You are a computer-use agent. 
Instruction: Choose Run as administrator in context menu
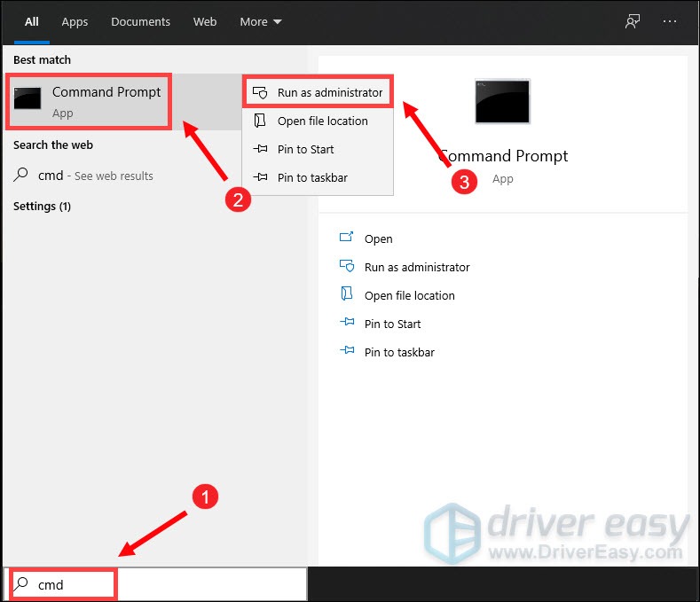coord(318,92)
